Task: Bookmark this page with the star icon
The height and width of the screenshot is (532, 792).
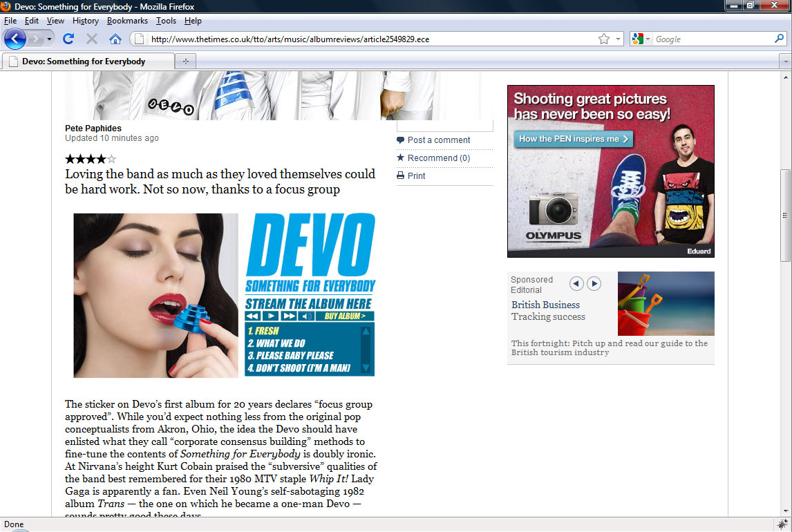Action: click(x=603, y=39)
